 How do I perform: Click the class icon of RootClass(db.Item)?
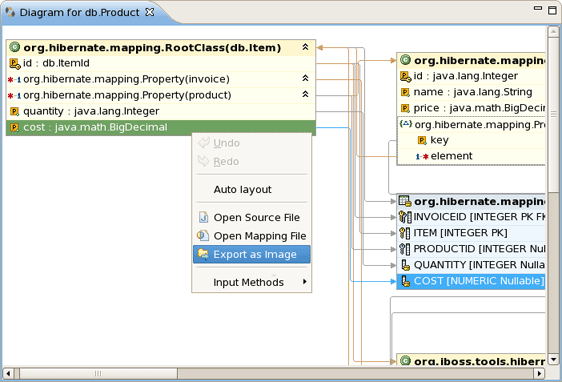click(14, 47)
